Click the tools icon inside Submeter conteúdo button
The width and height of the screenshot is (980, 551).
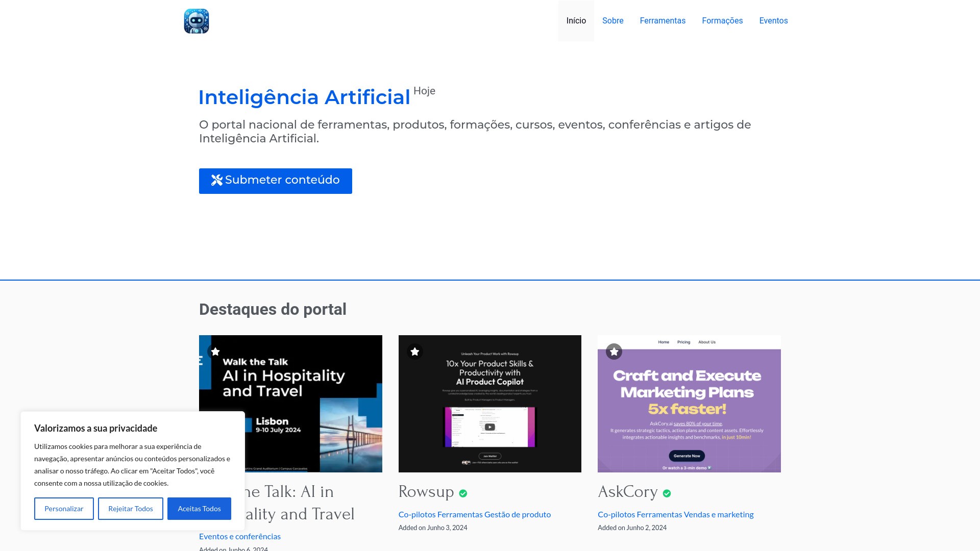click(x=215, y=180)
